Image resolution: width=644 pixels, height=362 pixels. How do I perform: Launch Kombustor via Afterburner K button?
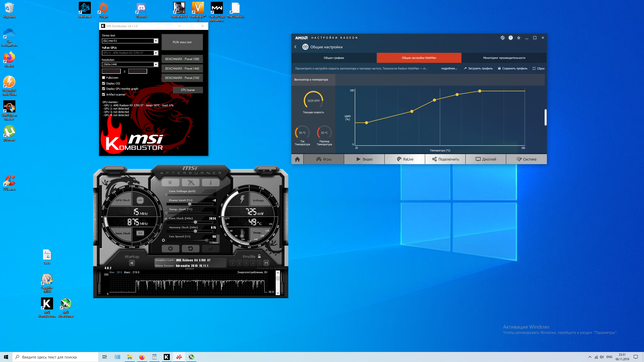(170, 183)
